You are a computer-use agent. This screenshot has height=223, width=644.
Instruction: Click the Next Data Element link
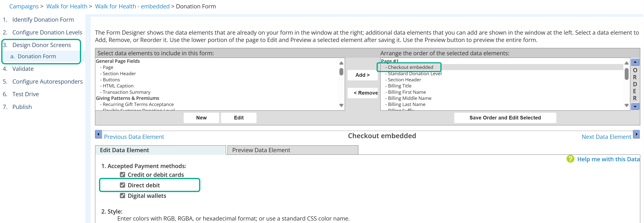pos(606,137)
